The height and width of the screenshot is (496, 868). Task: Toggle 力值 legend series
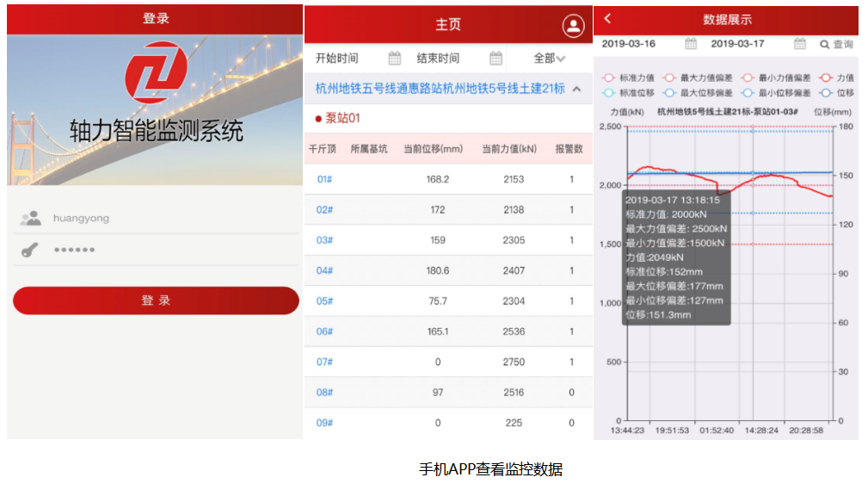click(x=837, y=77)
